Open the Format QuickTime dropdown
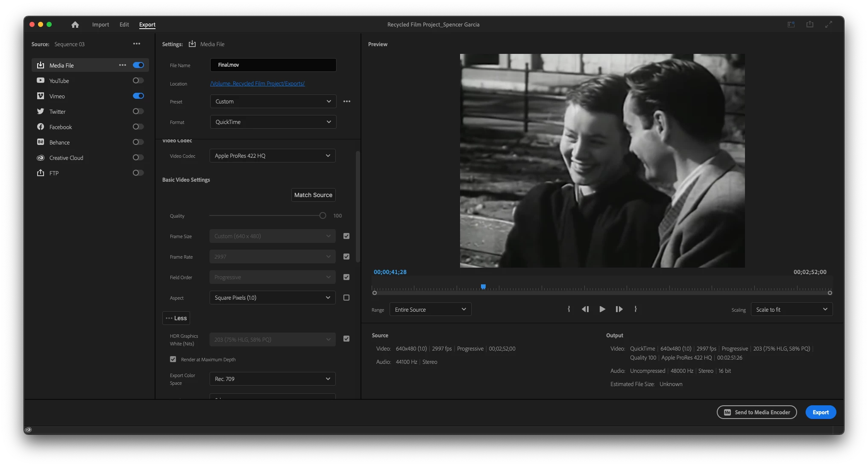 tap(273, 122)
